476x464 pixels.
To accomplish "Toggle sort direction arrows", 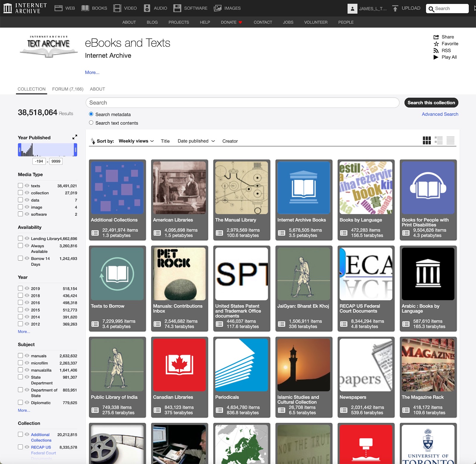I will coord(93,141).
